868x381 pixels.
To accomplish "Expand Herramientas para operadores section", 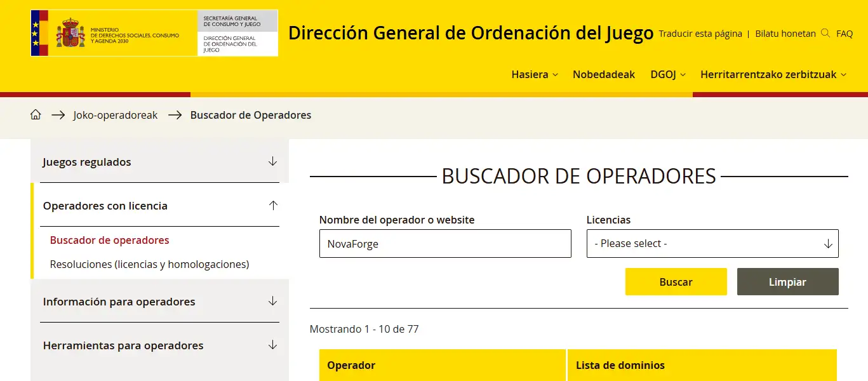I will coord(160,345).
